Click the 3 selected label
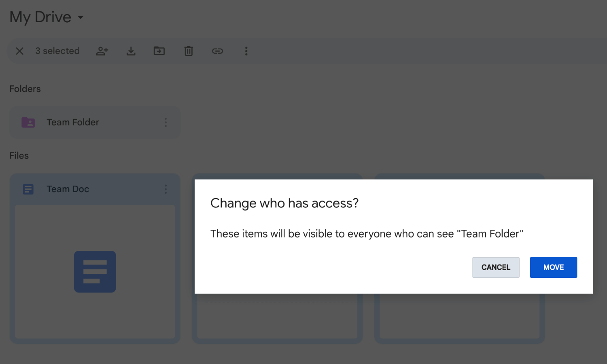Screen dimensions: 607x364 (x=57, y=51)
